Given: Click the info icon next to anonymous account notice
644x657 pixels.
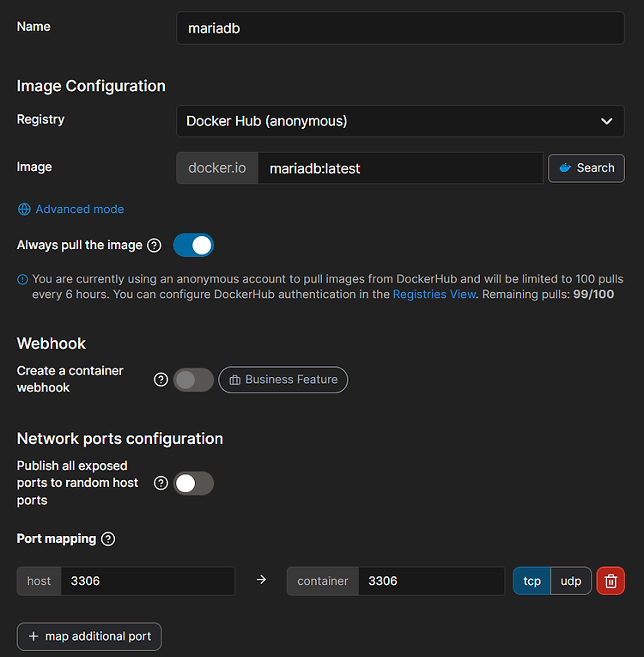Looking at the screenshot, I should 22,279.
